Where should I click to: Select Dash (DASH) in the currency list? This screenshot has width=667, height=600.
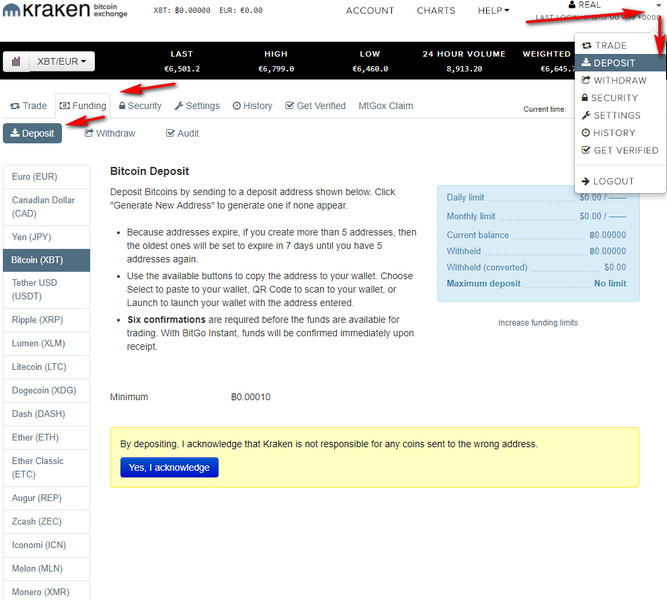(x=46, y=414)
